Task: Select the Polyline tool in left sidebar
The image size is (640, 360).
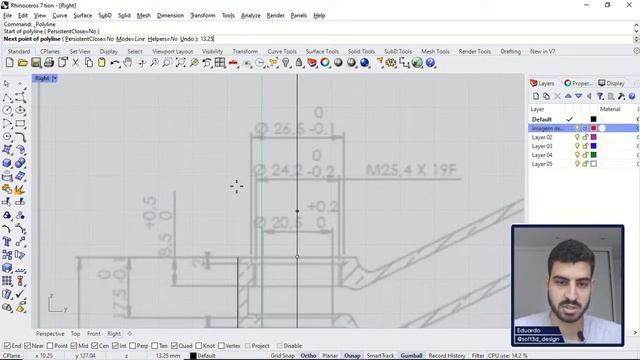Action: pyautogui.click(x=7, y=97)
